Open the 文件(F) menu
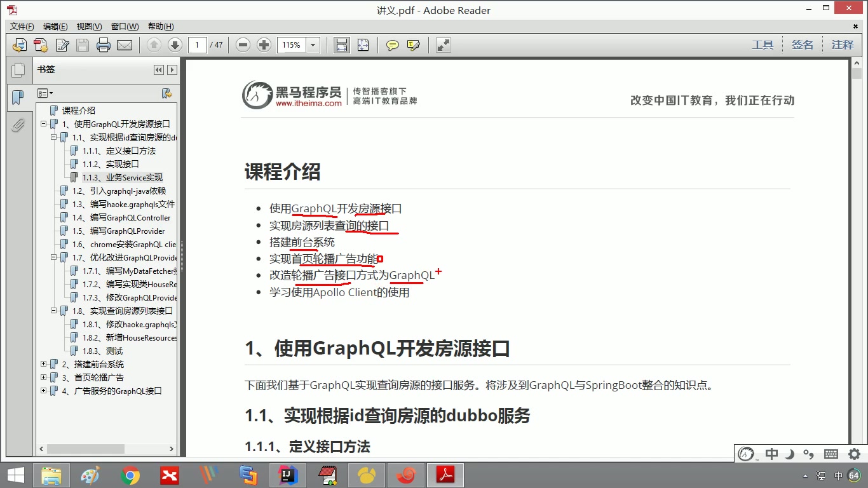868x488 pixels. (x=22, y=27)
